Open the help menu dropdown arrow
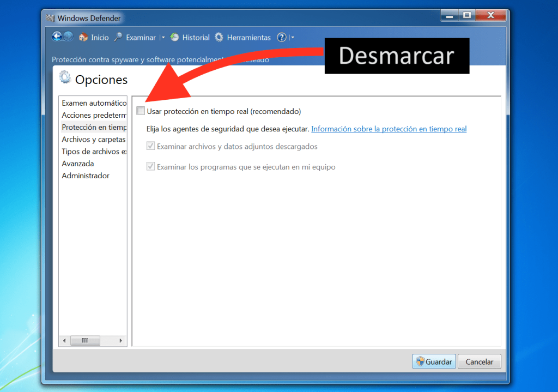This screenshot has width=558, height=392. click(293, 37)
